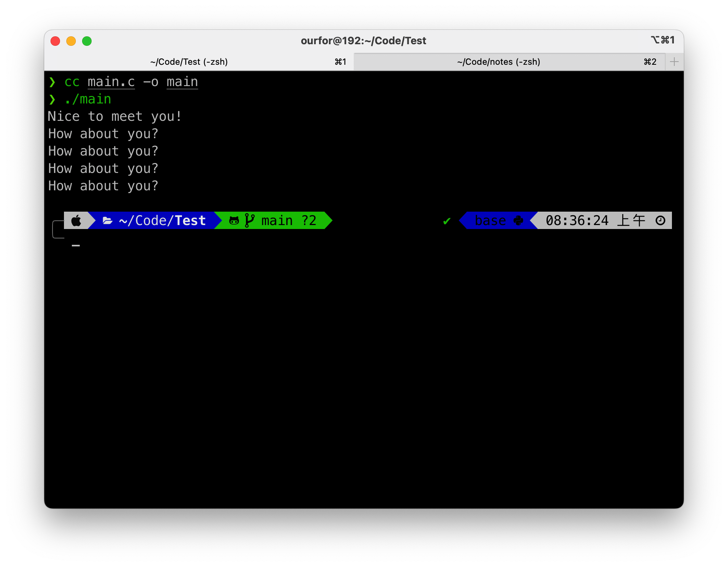Click the git branch icon beside main
The width and height of the screenshot is (728, 567).
coord(249,221)
